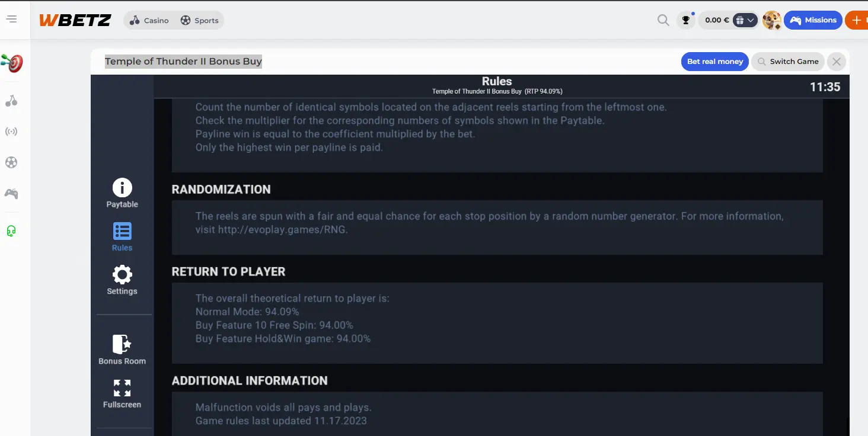This screenshot has width=868, height=436.
Task: Open the cherries casino sidebar icon
Action: 11,101
